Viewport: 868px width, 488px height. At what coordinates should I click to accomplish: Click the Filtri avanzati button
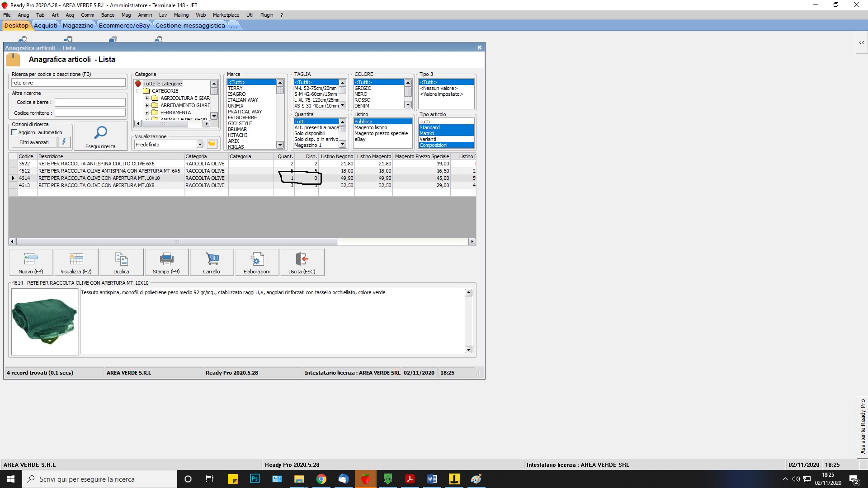point(34,142)
